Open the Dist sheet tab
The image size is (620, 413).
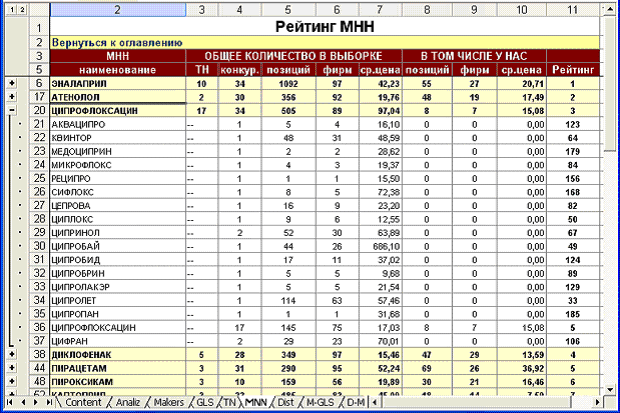coord(285,402)
